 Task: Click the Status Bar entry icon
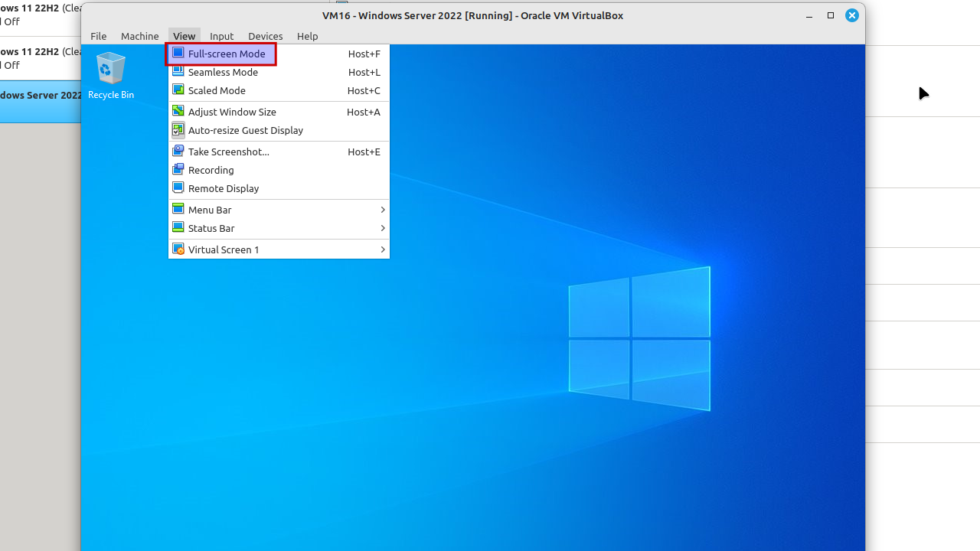click(178, 227)
